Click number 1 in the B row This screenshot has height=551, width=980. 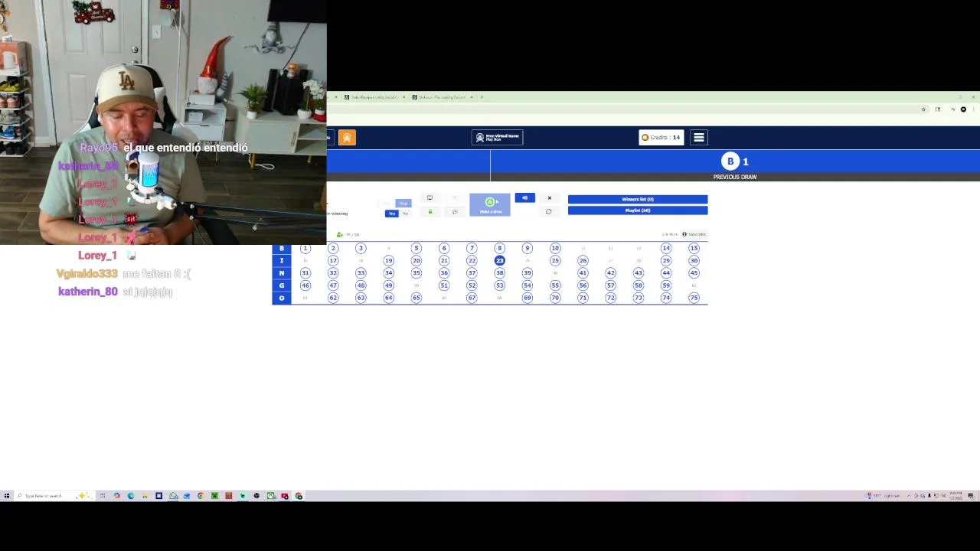[x=305, y=248]
